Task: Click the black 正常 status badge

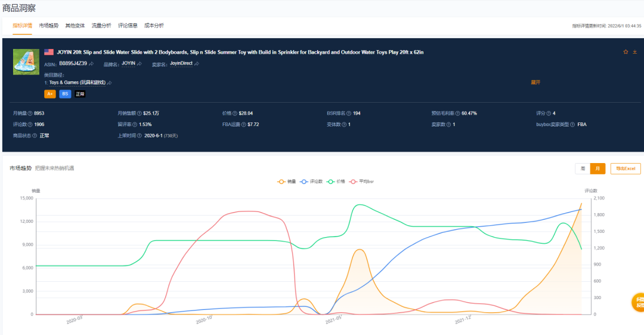Action: (x=80, y=94)
